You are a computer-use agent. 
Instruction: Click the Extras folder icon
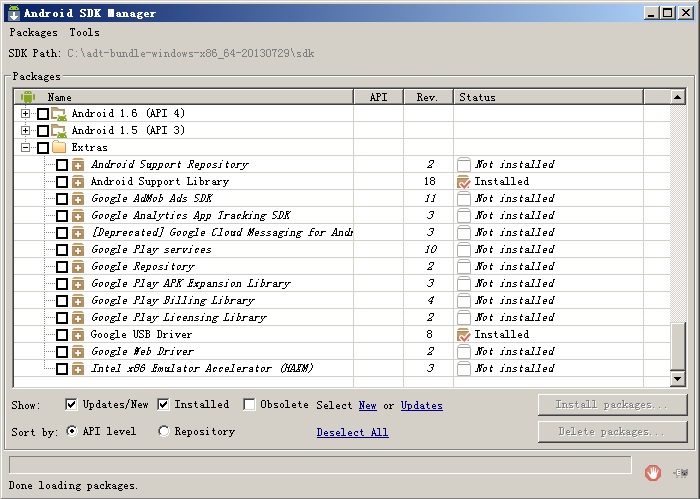59,147
